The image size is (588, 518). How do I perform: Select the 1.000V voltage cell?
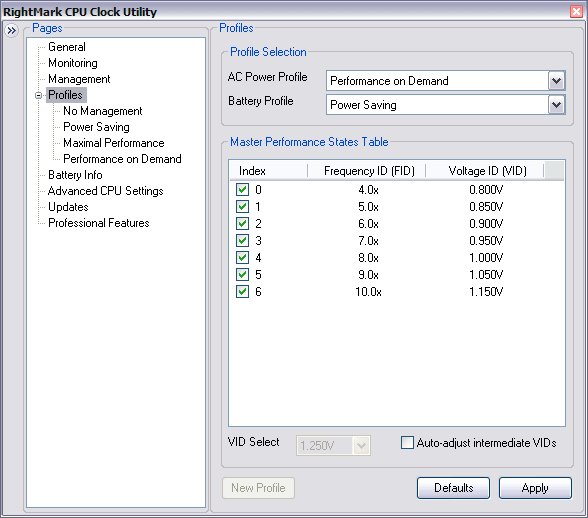pyautogui.click(x=486, y=258)
